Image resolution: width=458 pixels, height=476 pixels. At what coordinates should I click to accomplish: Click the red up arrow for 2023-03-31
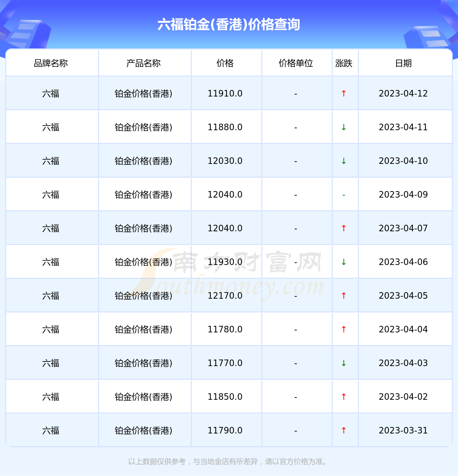[344, 431]
